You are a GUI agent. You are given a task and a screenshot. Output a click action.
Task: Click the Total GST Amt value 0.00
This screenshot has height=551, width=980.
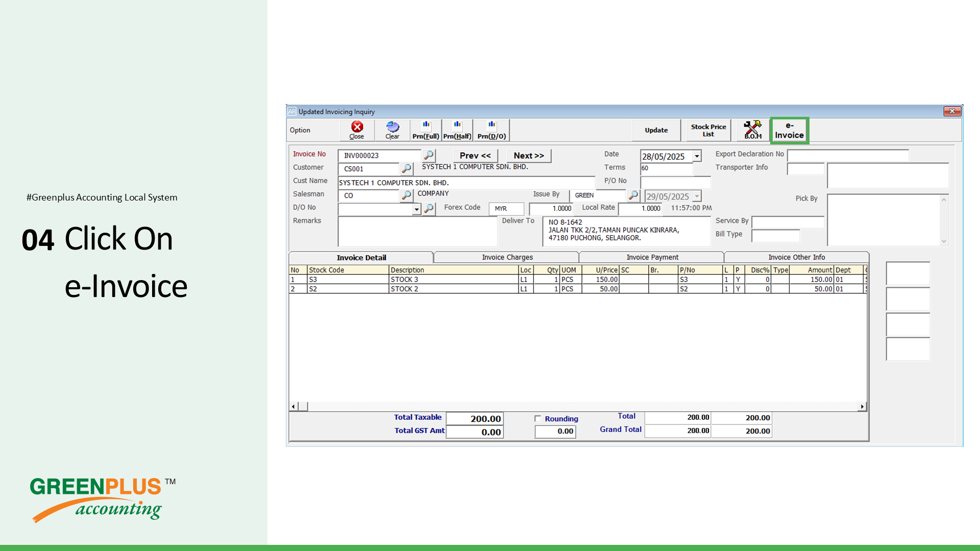click(x=475, y=432)
